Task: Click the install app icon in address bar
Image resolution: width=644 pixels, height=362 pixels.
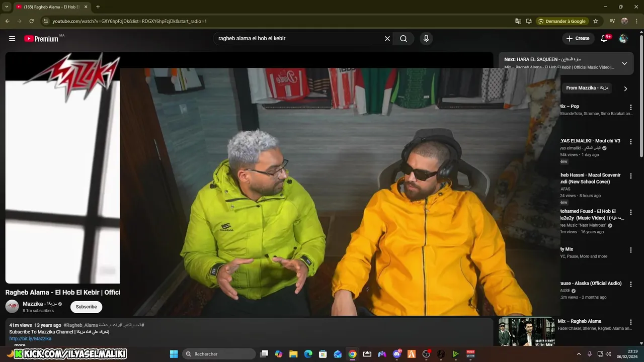Action: tap(529, 21)
